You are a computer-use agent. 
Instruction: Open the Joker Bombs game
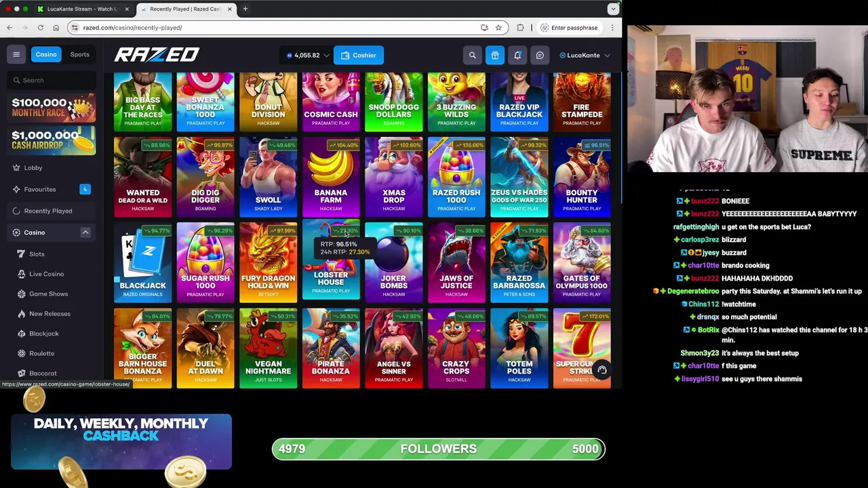[393, 263]
